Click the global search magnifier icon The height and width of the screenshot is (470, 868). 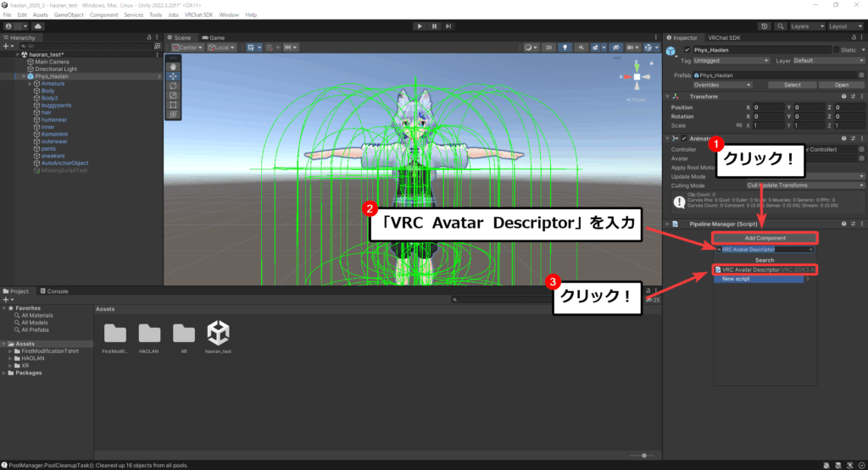click(780, 26)
